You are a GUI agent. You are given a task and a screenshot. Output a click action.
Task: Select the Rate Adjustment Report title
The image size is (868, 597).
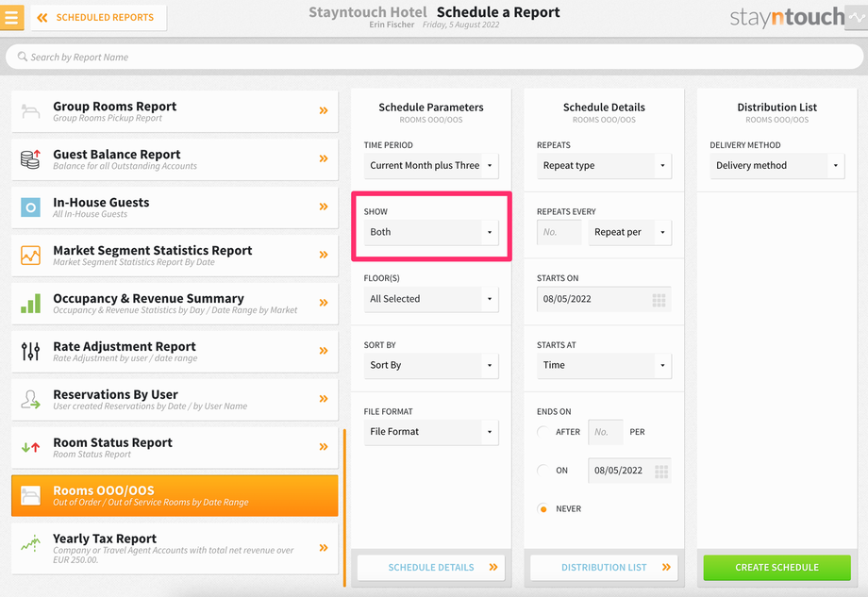125,347
